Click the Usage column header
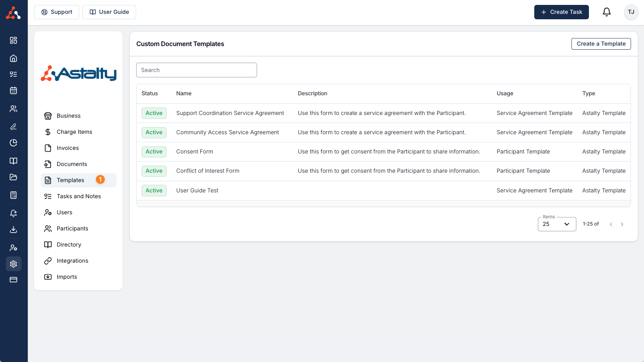The image size is (644, 362). tap(505, 94)
